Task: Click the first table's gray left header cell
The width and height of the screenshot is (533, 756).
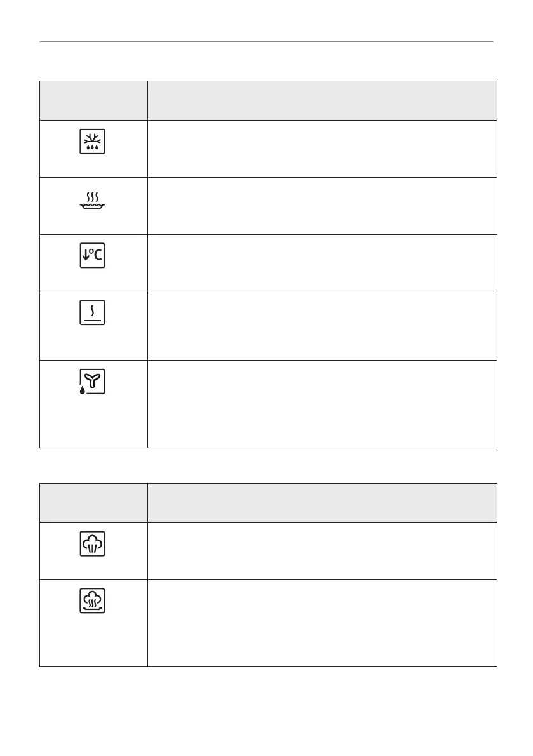Action: point(93,100)
